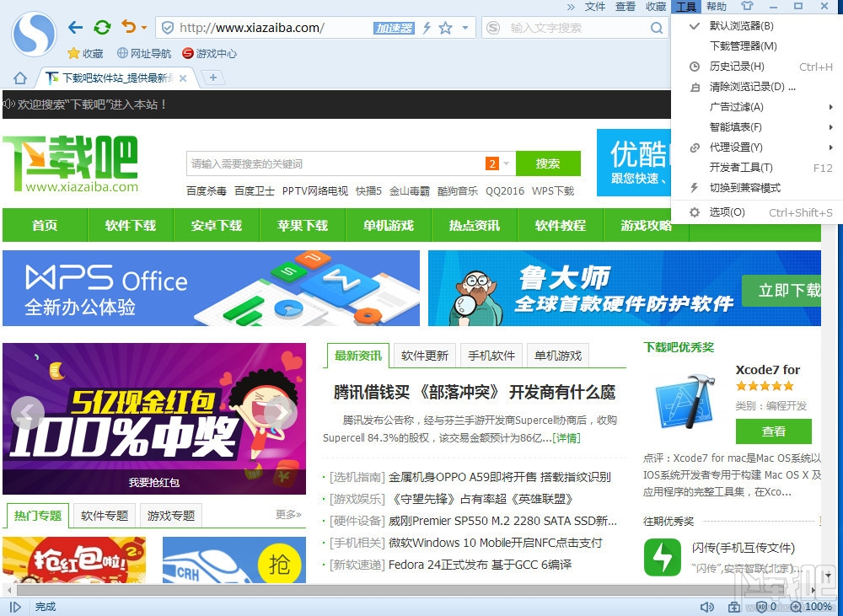Click the green 查看 button for Xcode7
The image size is (843, 616).
click(x=774, y=431)
